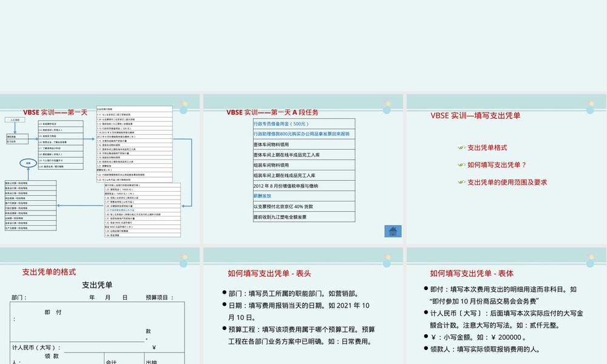607x364 pixels.
Task: Select the bullet starting with 预算工程：
Action: click(299, 335)
